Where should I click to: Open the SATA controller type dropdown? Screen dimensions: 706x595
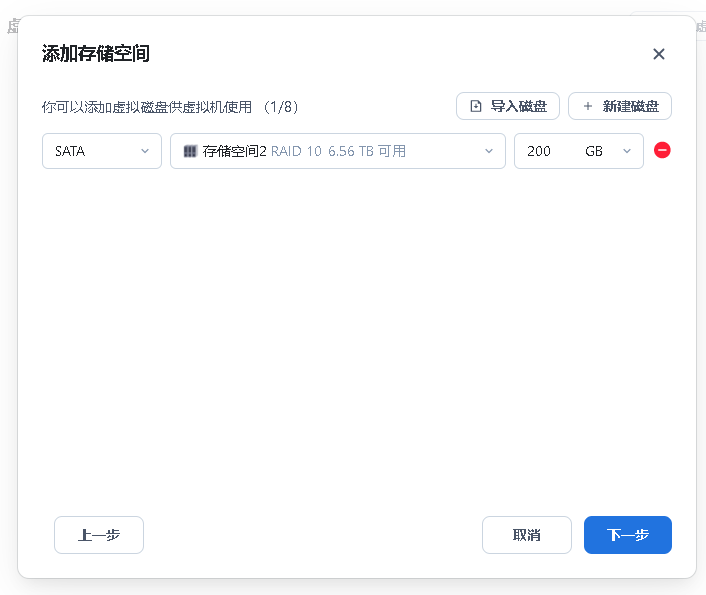101,151
